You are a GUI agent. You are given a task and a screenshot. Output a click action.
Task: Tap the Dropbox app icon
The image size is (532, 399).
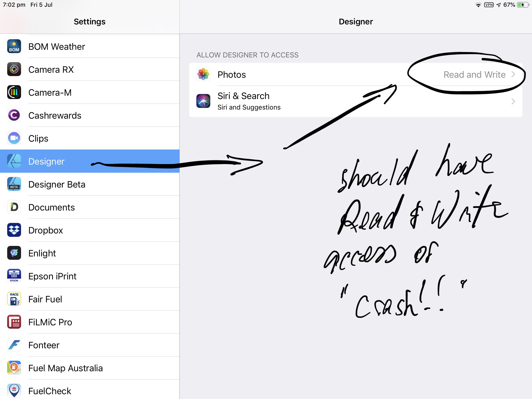click(14, 230)
